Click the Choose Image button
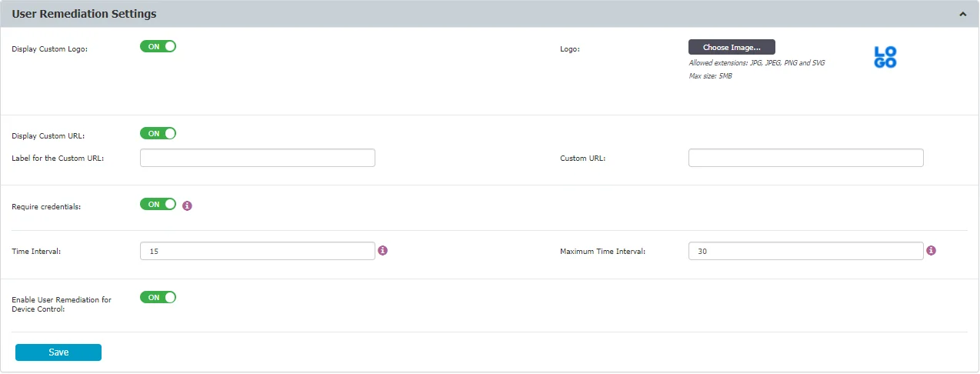Image resolution: width=980 pixels, height=374 pixels. click(732, 47)
